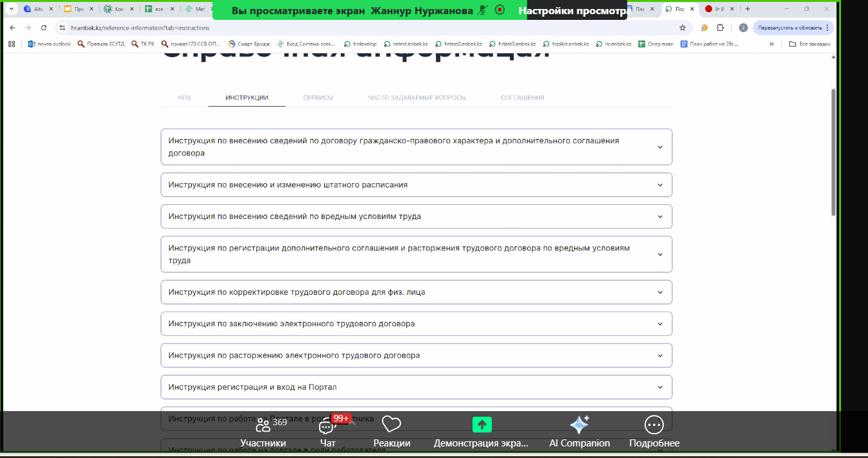The image size is (868, 458).
Task: Click the recording indicator in share banner
Action: 499,10
